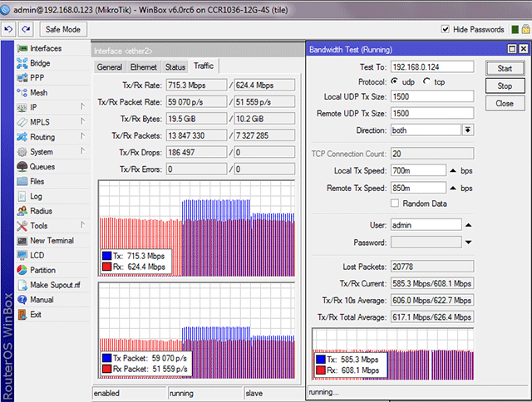Open the Log sidebar icon

(22, 196)
